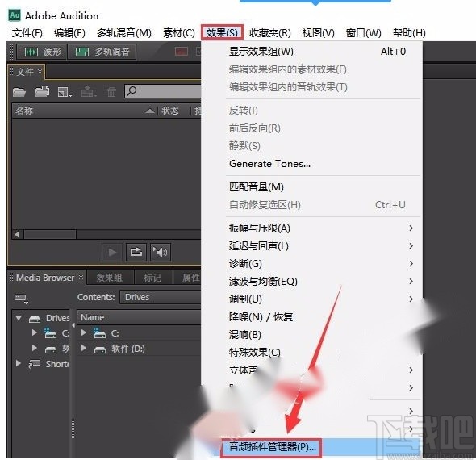Click the Files panel horizontal scrollbar
This screenshot has width=476, height=460.
(x=50, y=234)
